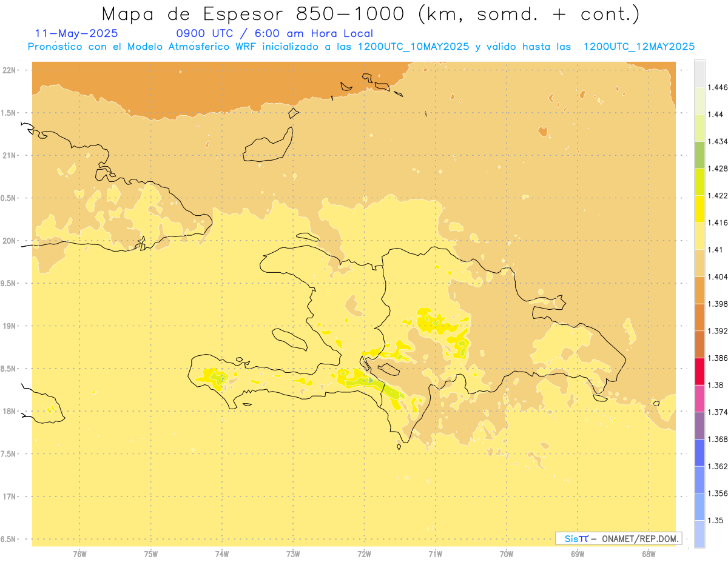Click the colorbar value '1.386'

tap(717, 358)
